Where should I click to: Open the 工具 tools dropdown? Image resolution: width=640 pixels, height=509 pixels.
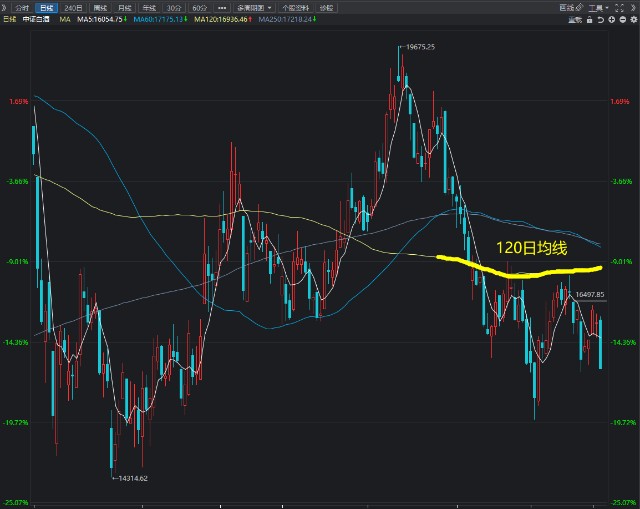pyautogui.click(x=597, y=7)
